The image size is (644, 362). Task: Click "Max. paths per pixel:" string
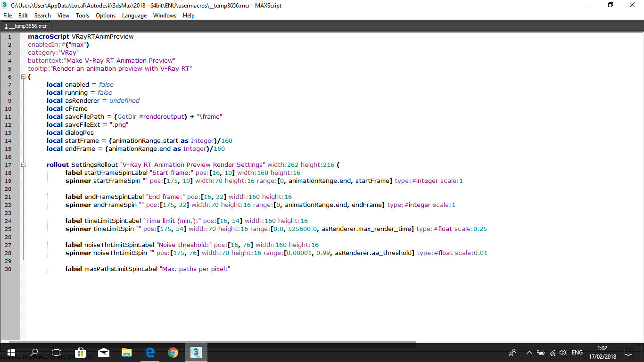point(195,269)
